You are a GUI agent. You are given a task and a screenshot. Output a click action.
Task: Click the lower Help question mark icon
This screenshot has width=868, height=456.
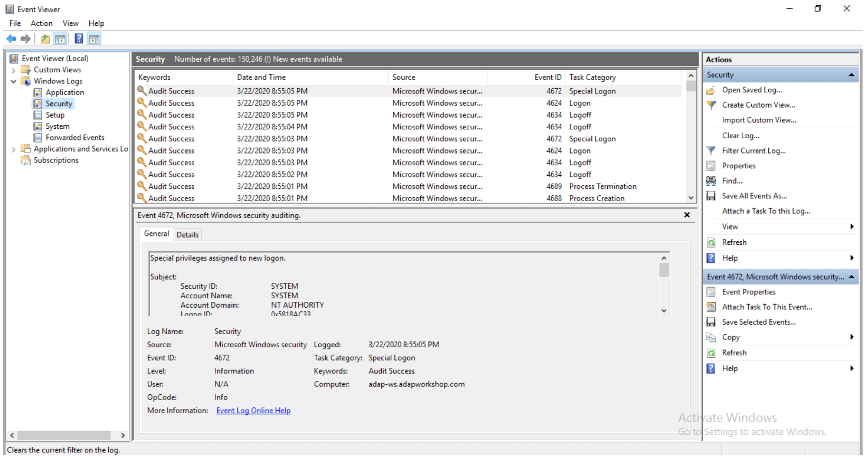[x=711, y=368]
